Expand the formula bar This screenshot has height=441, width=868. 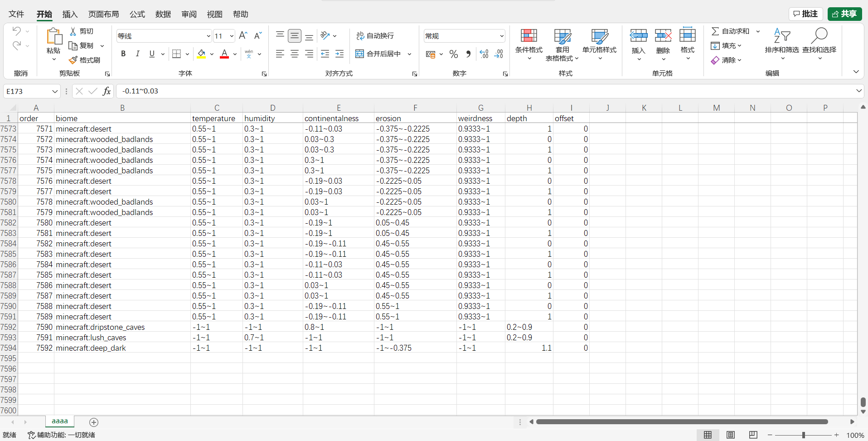coord(858,91)
